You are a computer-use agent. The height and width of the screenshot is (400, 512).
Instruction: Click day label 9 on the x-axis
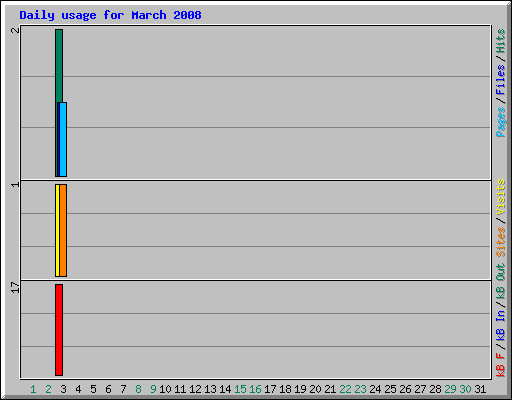(153, 389)
